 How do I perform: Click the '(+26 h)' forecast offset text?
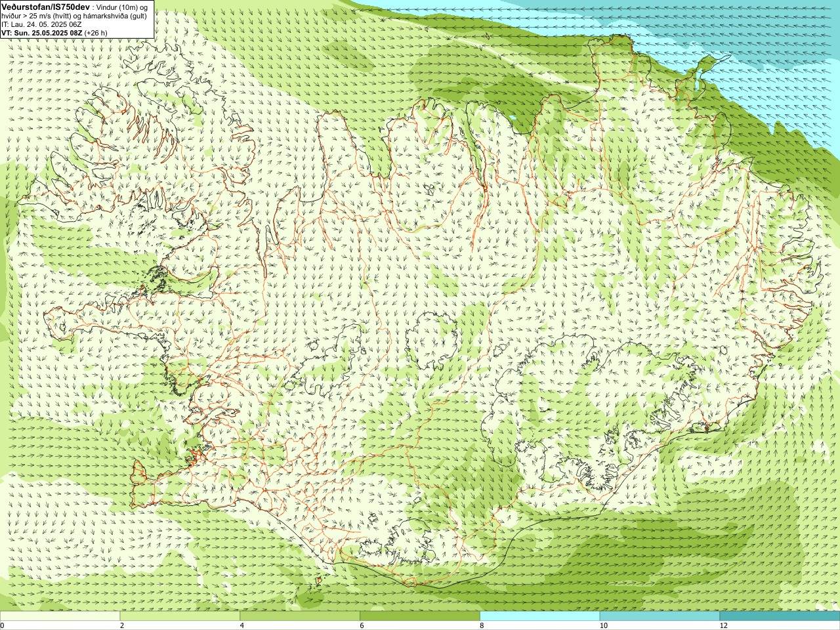pyautogui.click(x=96, y=32)
